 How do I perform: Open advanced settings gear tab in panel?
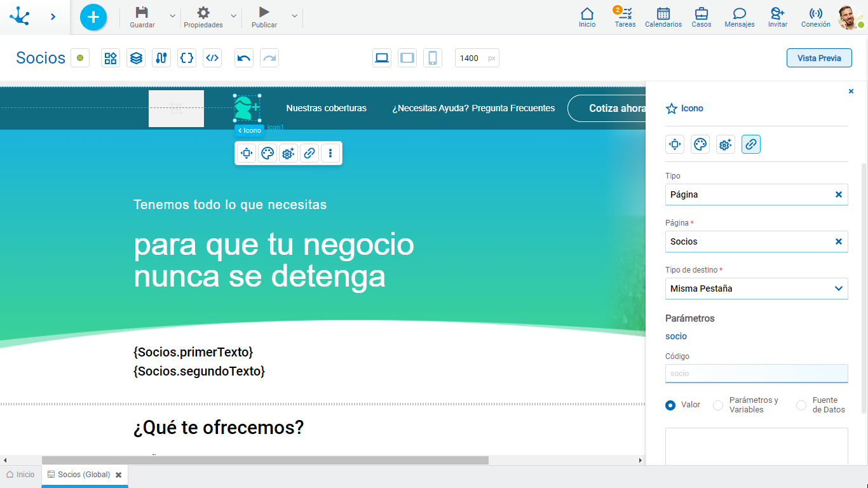[726, 144]
